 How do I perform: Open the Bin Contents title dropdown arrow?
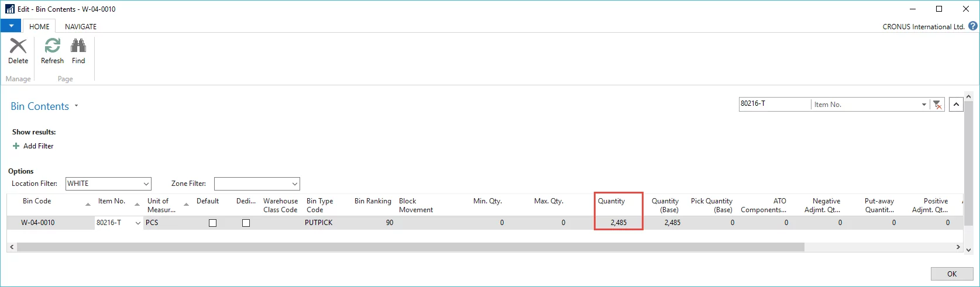coord(76,106)
